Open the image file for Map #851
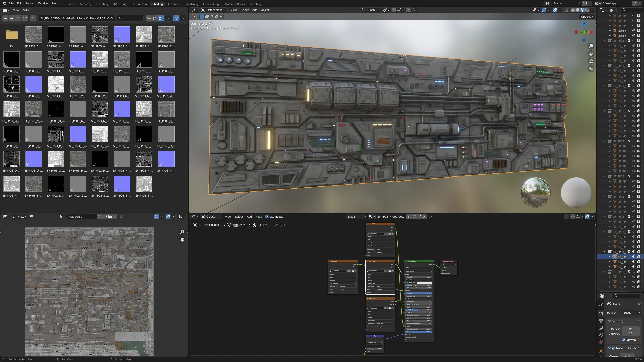 [x=110, y=217]
